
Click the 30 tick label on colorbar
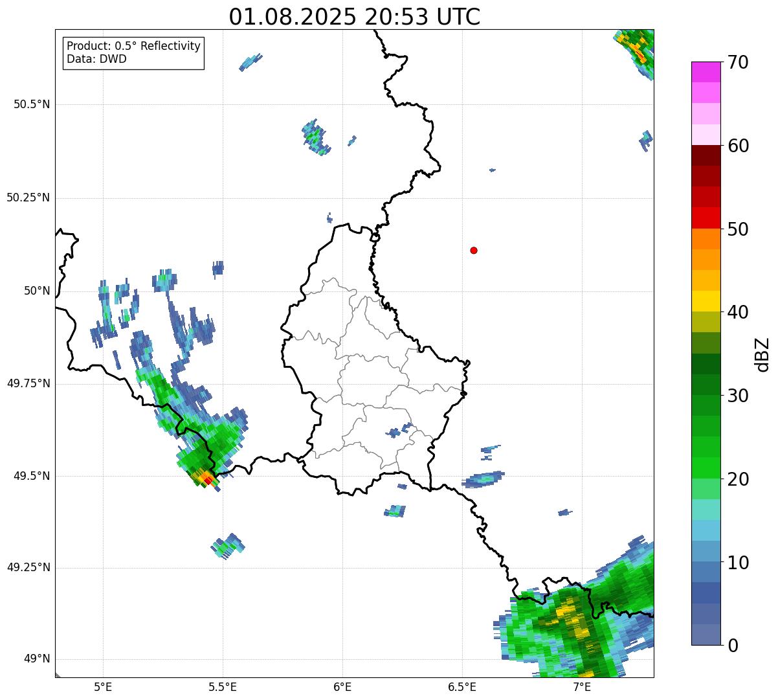[x=738, y=396]
